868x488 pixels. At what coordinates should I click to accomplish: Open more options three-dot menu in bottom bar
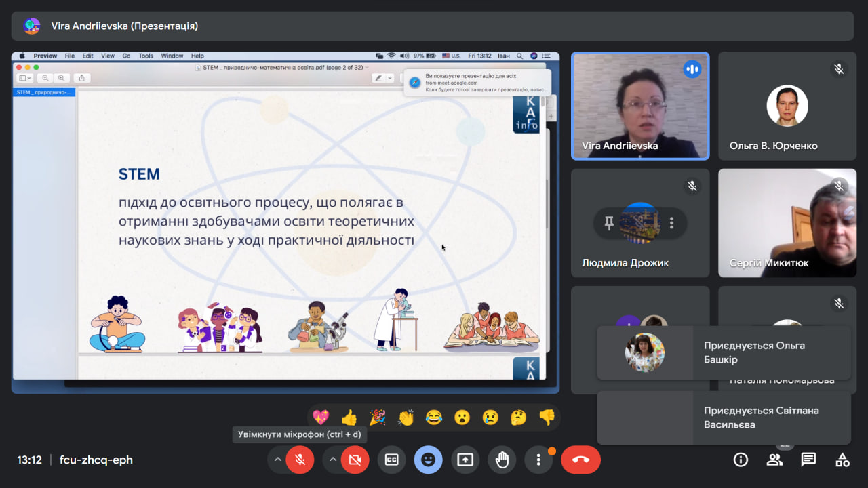[x=538, y=460]
